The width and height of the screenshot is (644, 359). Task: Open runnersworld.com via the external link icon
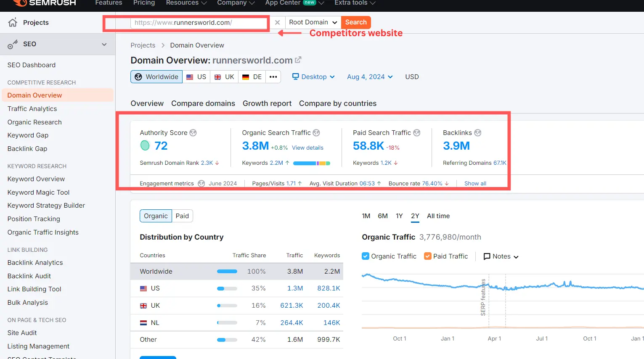click(x=298, y=60)
